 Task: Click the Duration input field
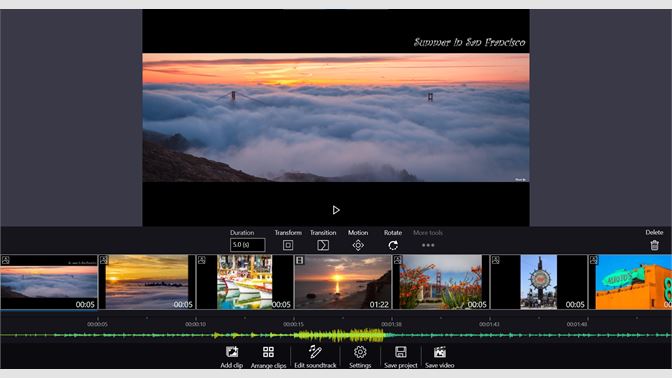click(x=247, y=245)
